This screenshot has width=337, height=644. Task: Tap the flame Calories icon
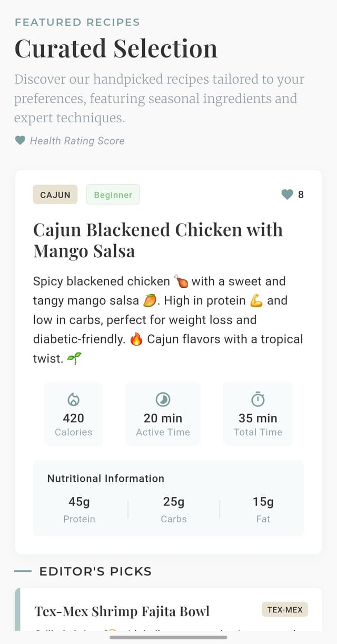(73, 399)
